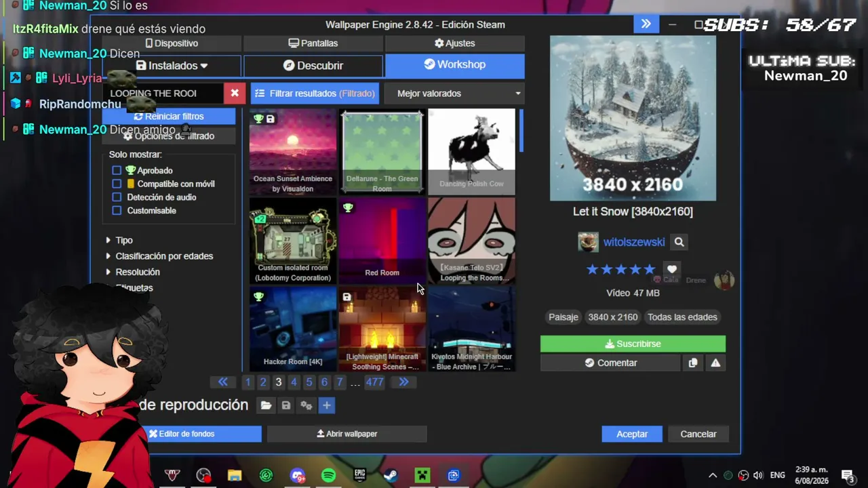Enable Compatible con móvil checkbox
Viewport: 868px width, 488px height.
point(117,184)
